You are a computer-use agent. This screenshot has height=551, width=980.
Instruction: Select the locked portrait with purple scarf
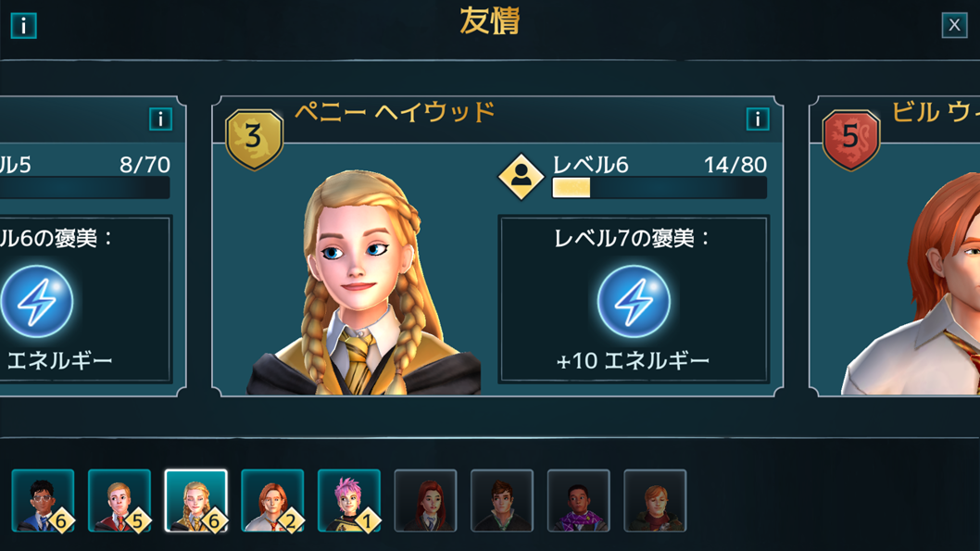[x=579, y=500]
